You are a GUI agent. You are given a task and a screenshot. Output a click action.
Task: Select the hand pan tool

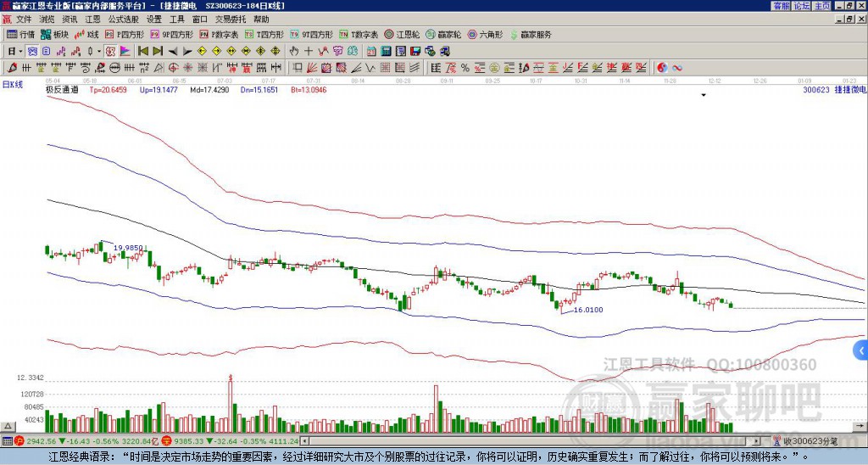(x=294, y=52)
